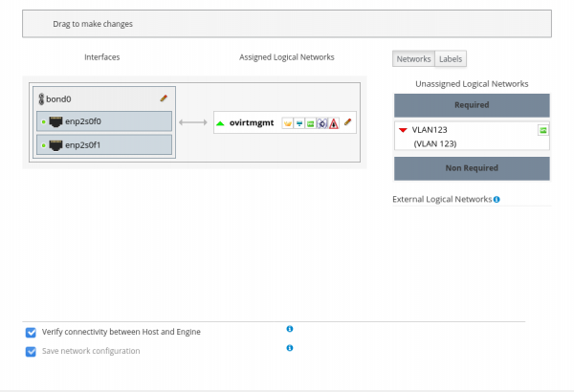Click info icon for Verify connectivity option
Image resolution: width=574 pixels, height=392 pixels.
coord(290,329)
